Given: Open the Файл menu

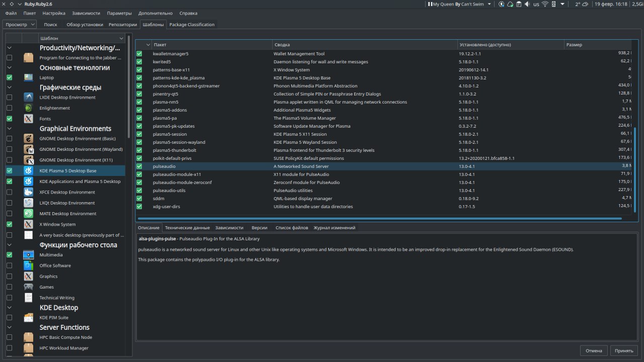Looking at the screenshot, I should point(11,13).
